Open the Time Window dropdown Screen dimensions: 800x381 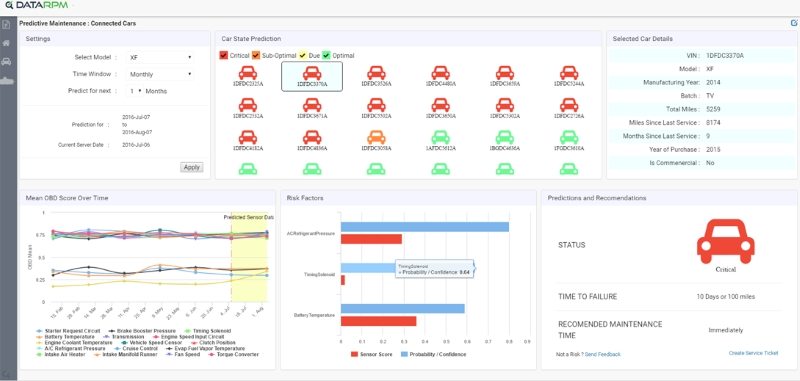[x=160, y=74]
